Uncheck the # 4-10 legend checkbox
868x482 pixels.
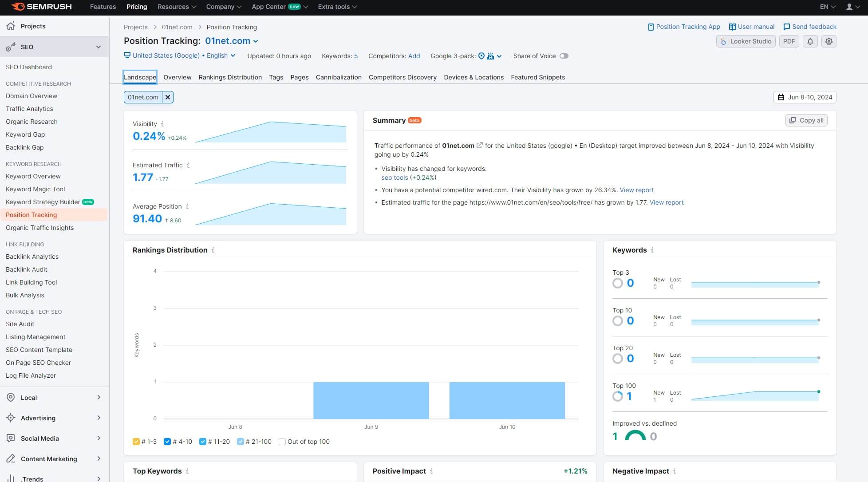167,442
